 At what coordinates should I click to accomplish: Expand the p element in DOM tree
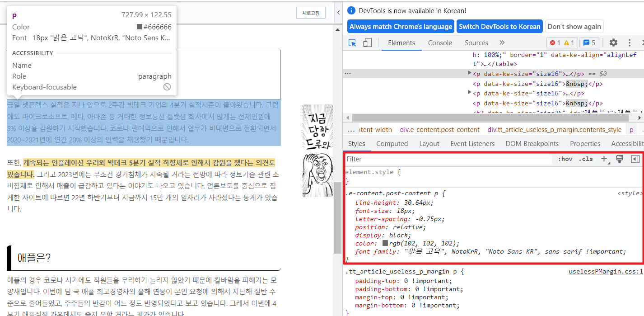click(x=470, y=72)
